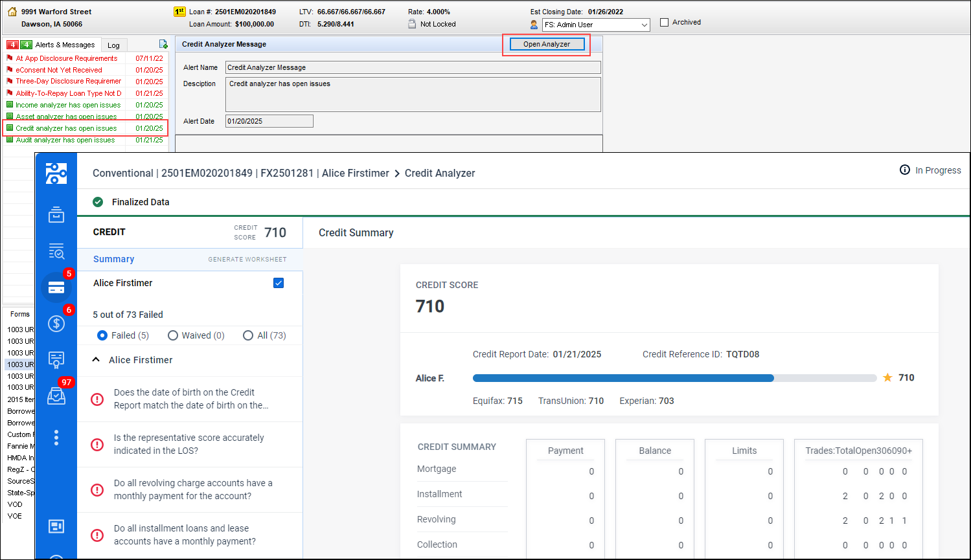Open the representative score accuracy question
The width and height of the screenshot is (971, 560).
point(190,444)
